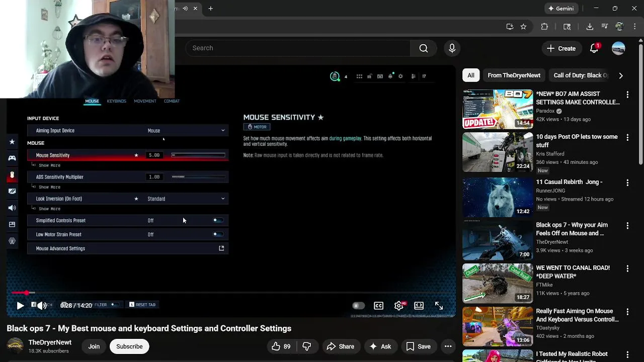Submit search with magnifier icon
The width and height of the screenshot is (644, 362).
(424, 48)
